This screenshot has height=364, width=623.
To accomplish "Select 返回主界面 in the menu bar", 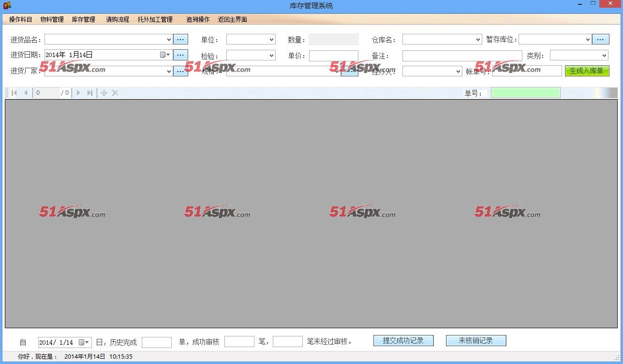I will [233, 19].
